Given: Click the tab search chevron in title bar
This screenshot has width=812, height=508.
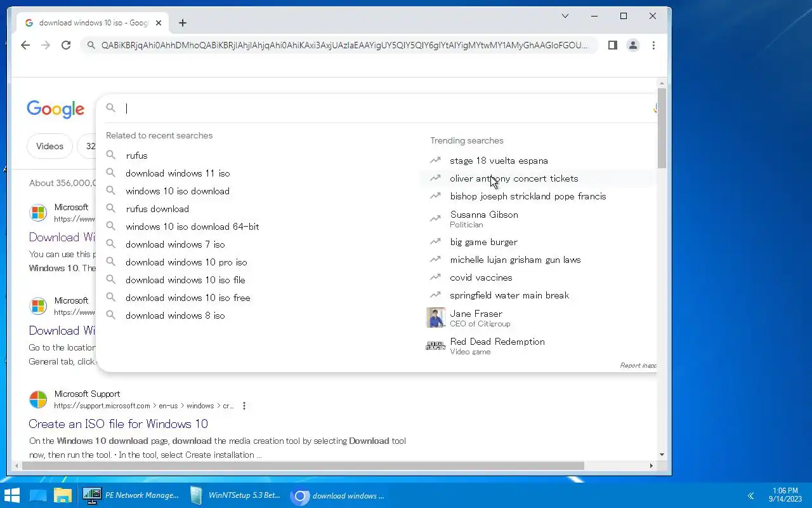Looking at the screenshot, I should pos(565,16).
